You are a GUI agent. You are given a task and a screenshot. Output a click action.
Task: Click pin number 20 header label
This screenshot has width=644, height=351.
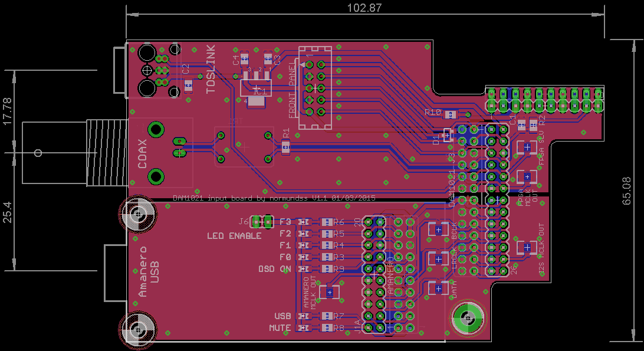click(x=357, y=222)
